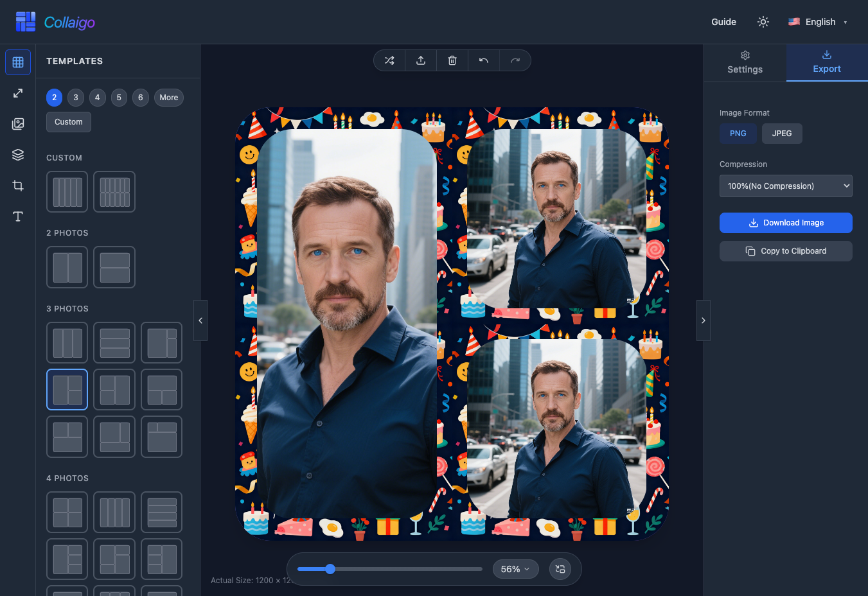Open the English language dropdown
The height and width of the screenshot is (596, 868).
pyautogui.click(x=818, y=22)
